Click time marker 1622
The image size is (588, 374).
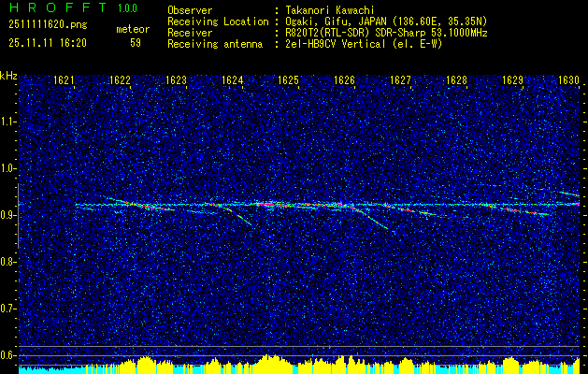click(x=120, y=79)
